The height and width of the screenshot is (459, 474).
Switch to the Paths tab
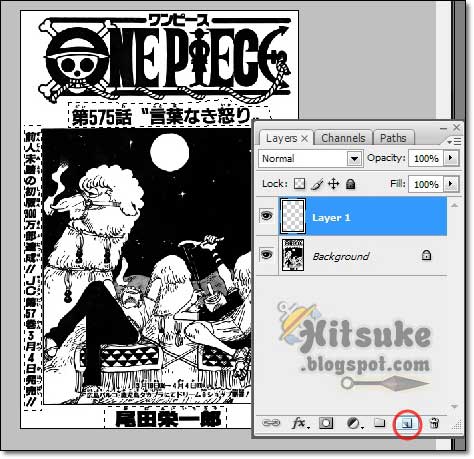pyautogui.click(x=393, y=138)
